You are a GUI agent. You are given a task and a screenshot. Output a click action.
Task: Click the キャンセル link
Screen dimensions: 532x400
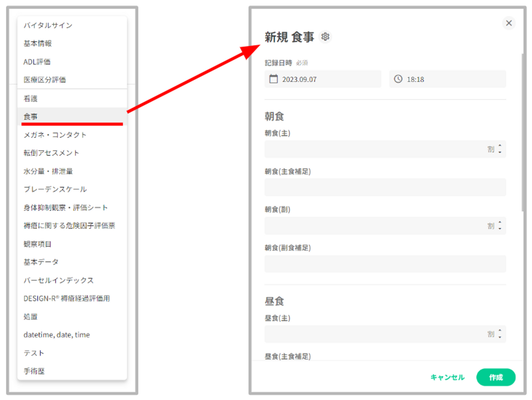tap(447, 377)
